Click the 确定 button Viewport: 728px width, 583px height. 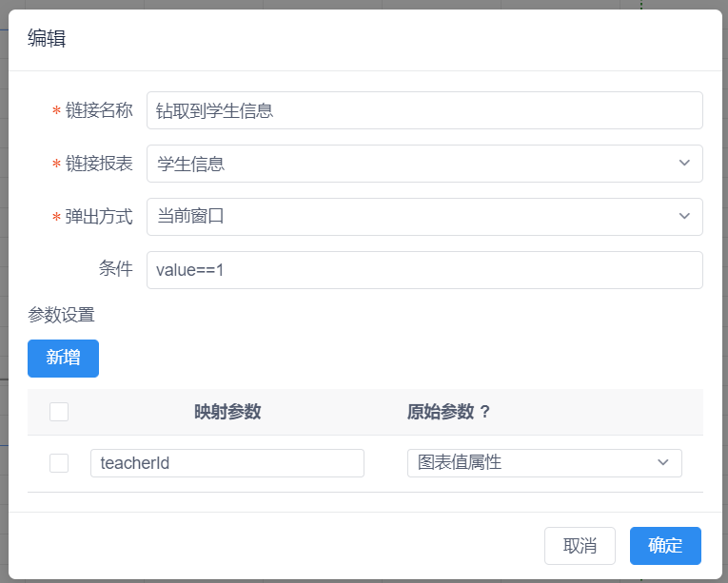(665, 545)
